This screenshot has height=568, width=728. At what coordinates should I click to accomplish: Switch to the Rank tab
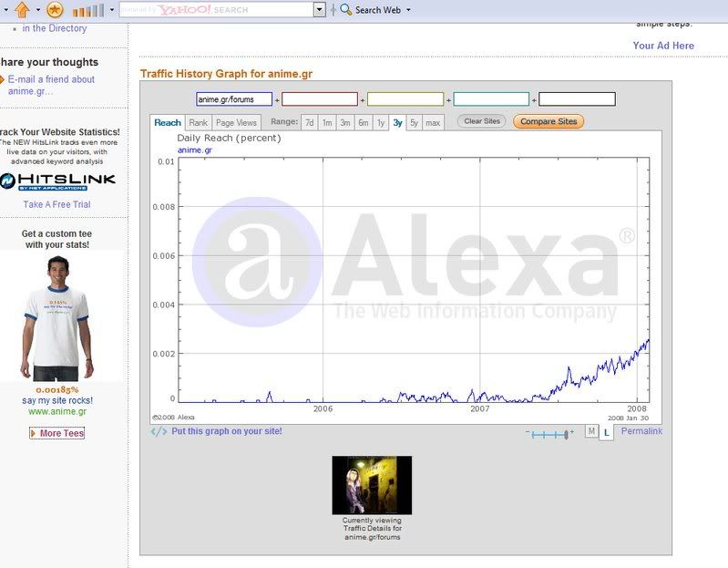pyautogui.click(x=198, y=122)
